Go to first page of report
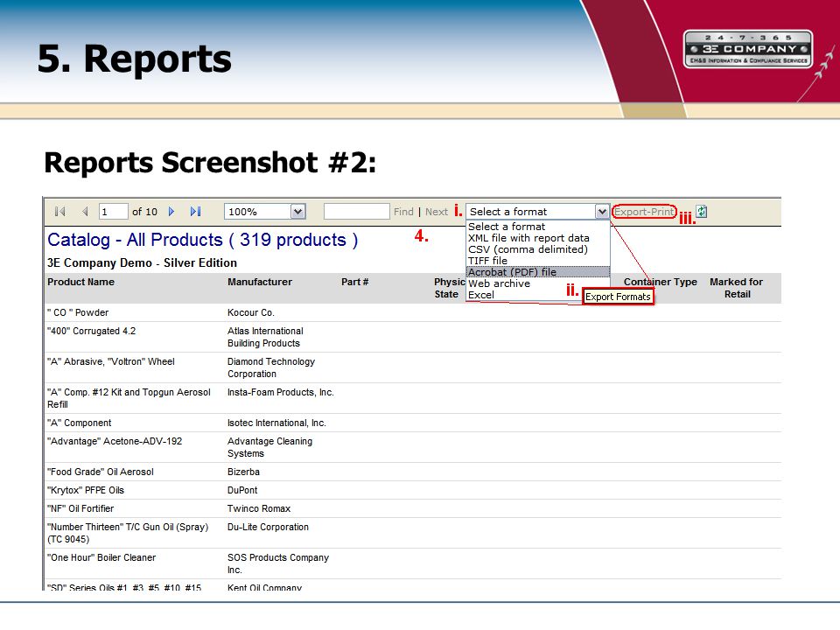 click(x=60, y=212)
